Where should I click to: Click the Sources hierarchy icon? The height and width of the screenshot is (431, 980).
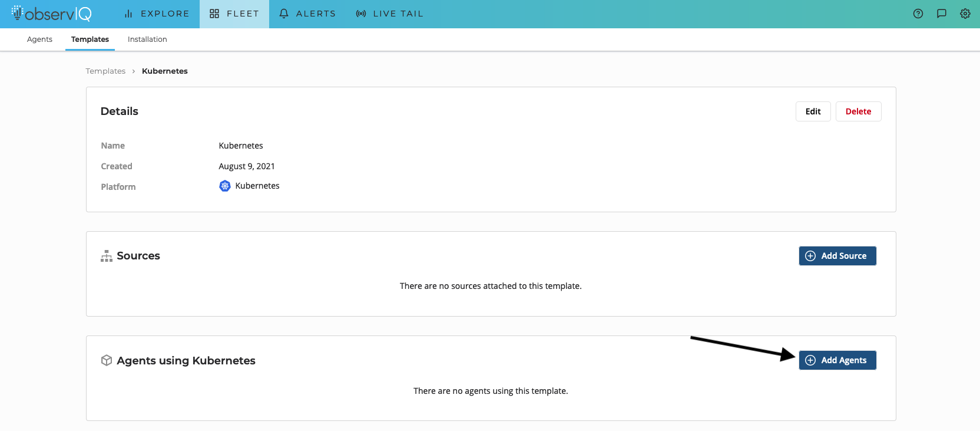tap(107, 256)
